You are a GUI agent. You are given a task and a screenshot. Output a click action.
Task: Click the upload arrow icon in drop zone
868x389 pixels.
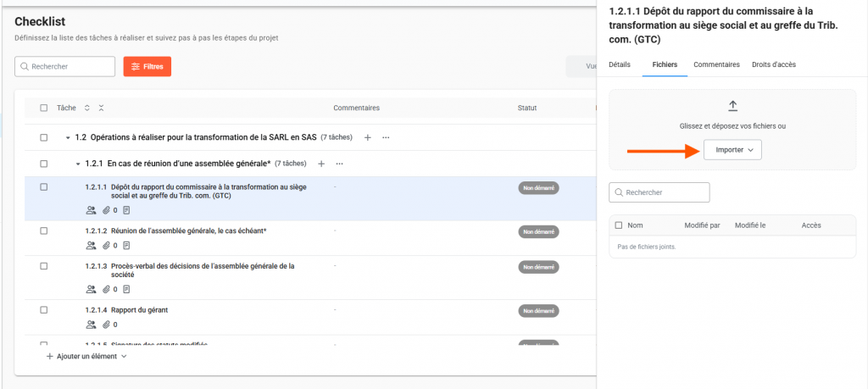tap(733, 106)
